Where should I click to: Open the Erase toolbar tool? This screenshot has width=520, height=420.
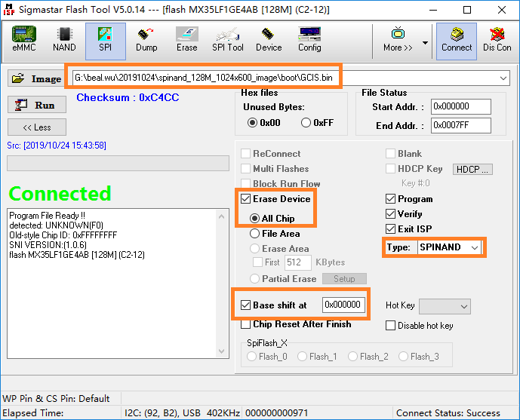186,40
